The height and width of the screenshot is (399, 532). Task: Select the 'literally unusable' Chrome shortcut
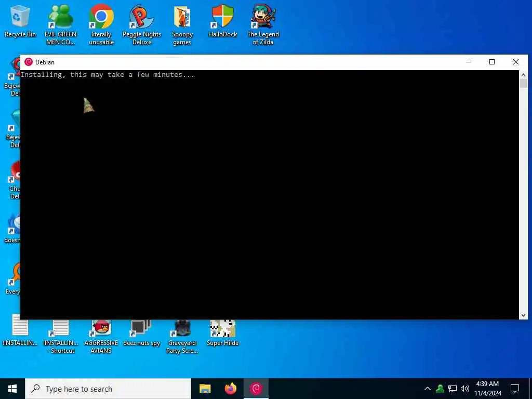101,25
